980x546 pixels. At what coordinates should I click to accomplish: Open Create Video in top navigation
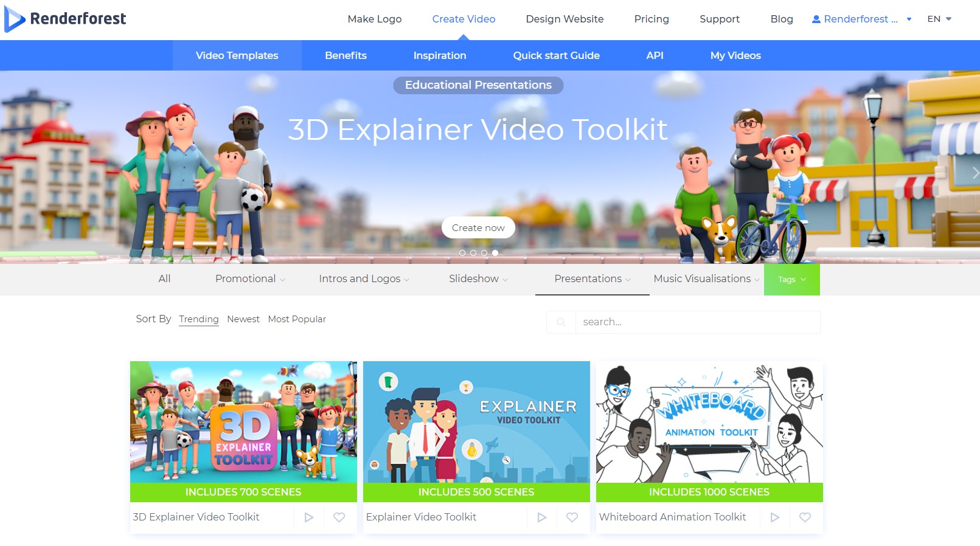pyautogui.click(x=464, y=19)
